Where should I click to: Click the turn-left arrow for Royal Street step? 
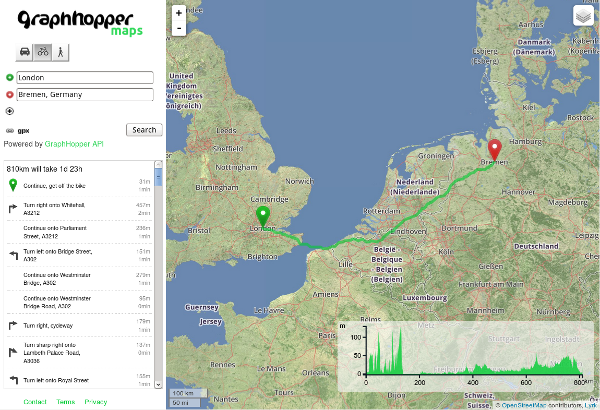13,380
